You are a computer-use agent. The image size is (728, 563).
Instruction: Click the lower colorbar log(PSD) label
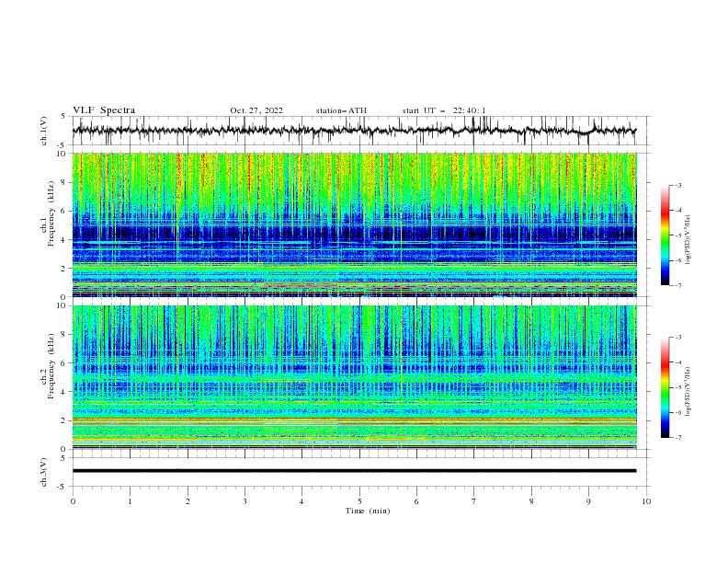click(688, 392)
